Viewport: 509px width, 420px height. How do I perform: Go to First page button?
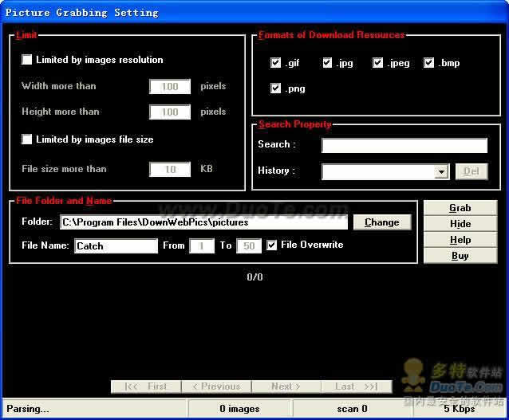(146, 387)
